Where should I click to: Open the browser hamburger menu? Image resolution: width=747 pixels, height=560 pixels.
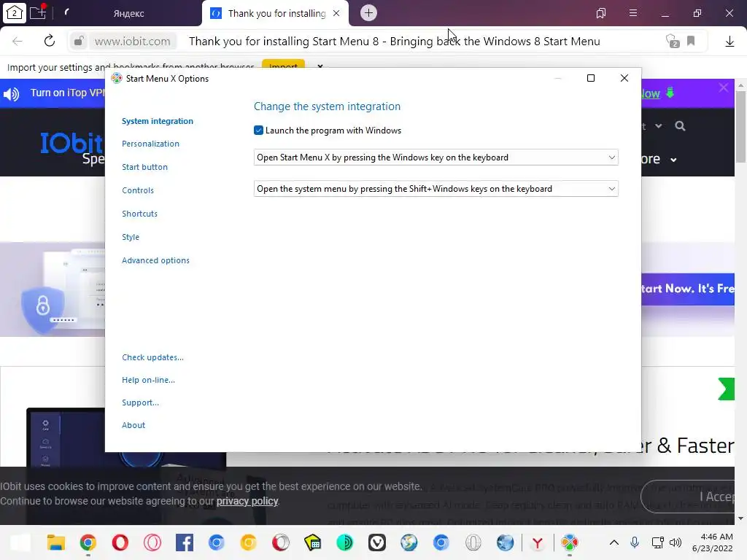point(633,13)
